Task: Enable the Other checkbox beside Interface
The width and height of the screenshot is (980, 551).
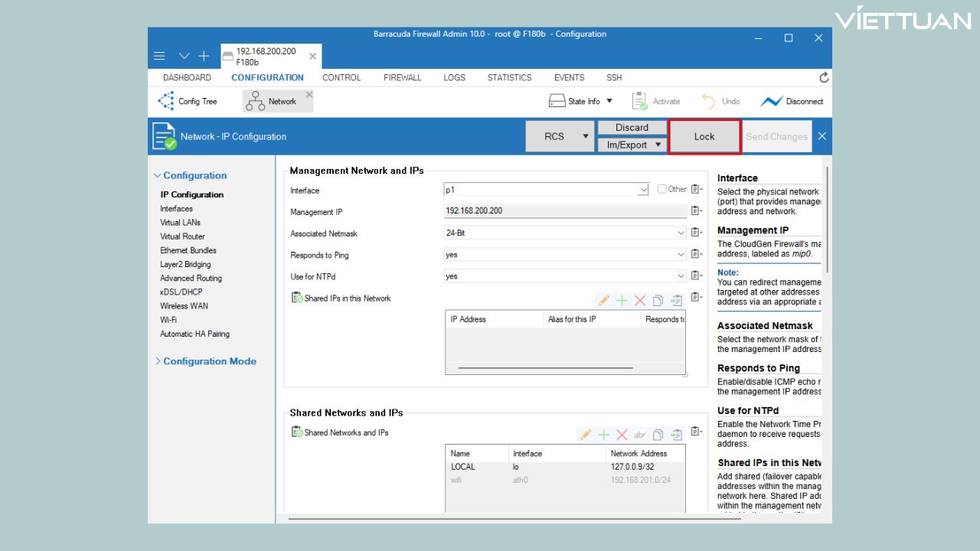Action: point(662,189)
